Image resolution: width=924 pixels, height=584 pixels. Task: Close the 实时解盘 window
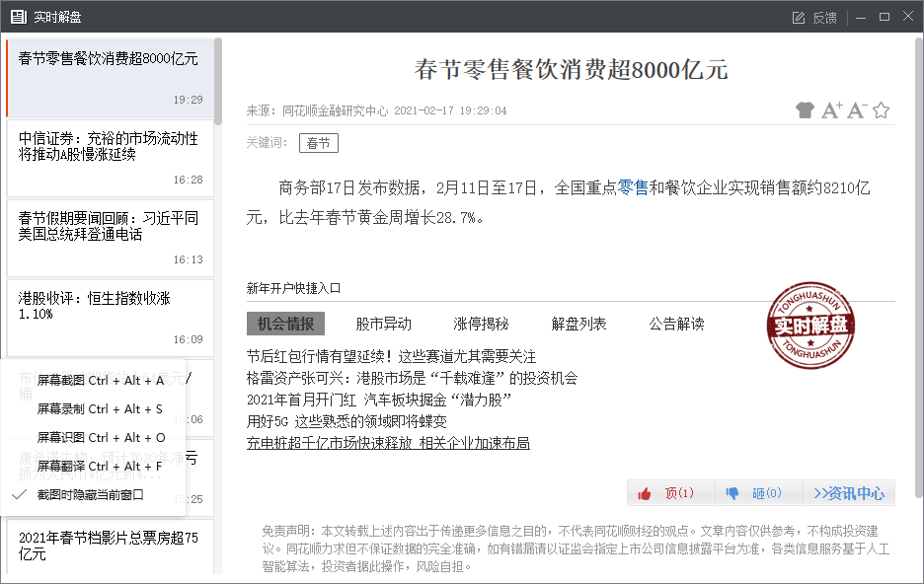(908, 17)
